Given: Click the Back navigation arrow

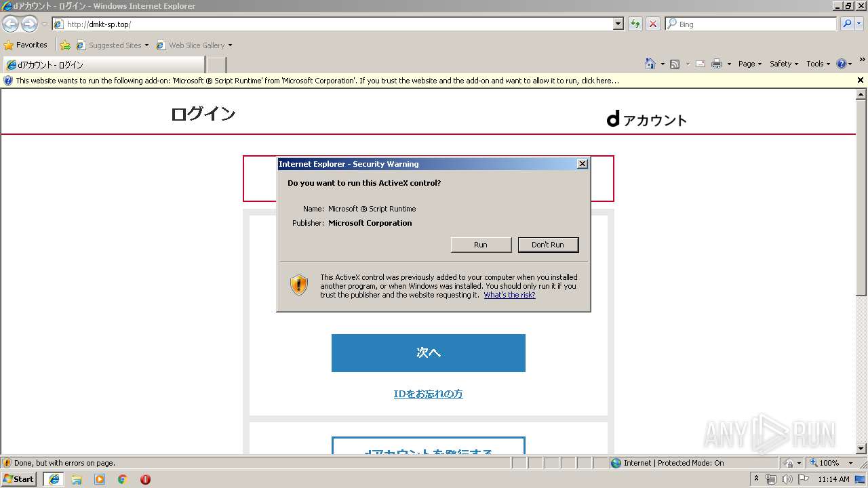Looking at the screenshot, I should pyautogui.click(x=10, y=24).
